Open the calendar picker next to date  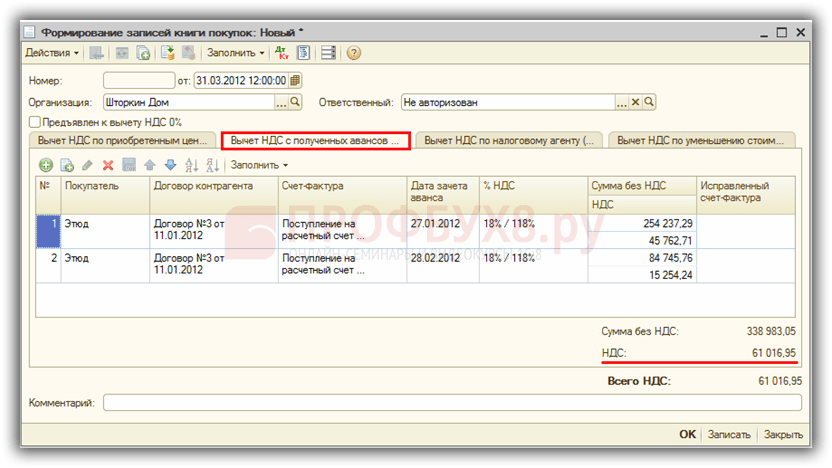coord(296,81)
